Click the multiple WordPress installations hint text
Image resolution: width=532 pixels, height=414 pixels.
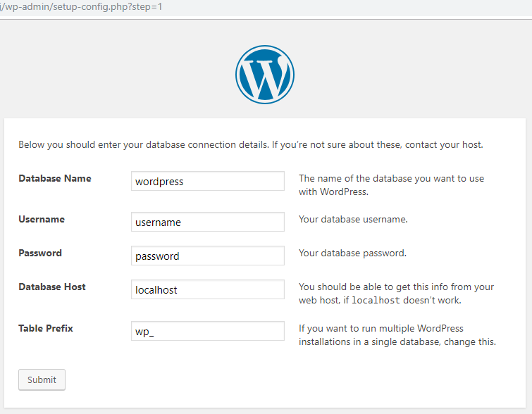tap(397, 335)
